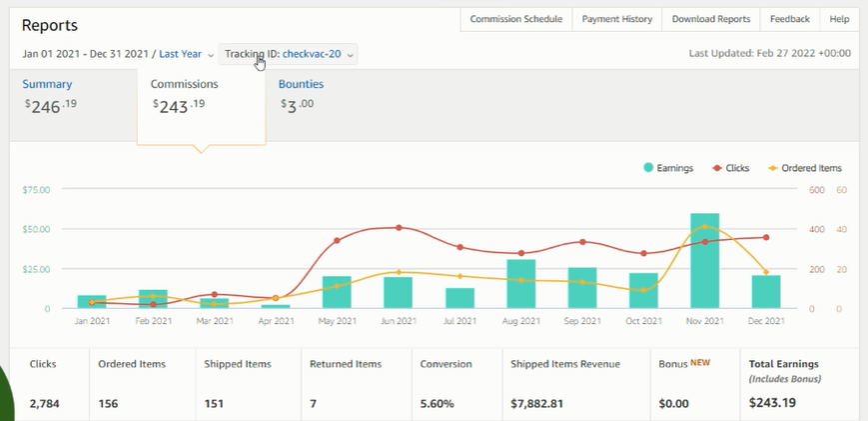This screenshot has height=421, width=868.
Task: Click the Returned Items value 7
Action: point(313,403)
